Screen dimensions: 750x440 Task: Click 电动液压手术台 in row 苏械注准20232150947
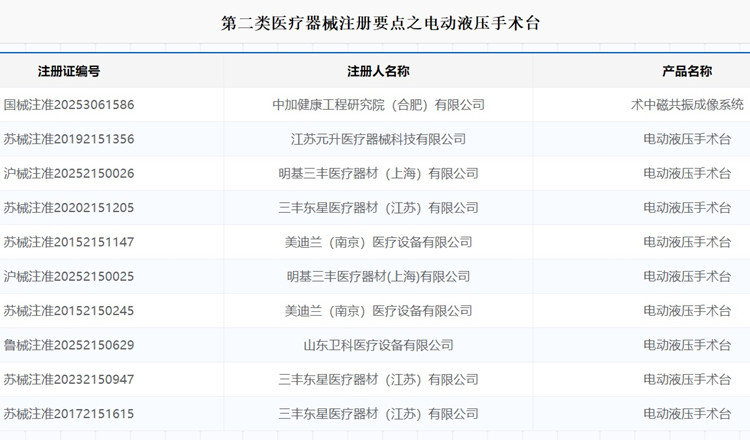[687, 380]
